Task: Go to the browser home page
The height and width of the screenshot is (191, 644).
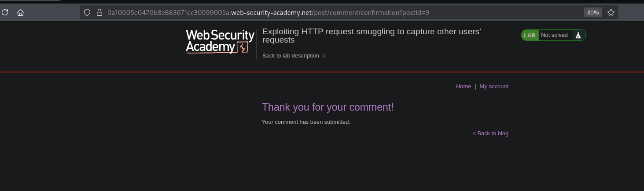Action: (20, 12)
